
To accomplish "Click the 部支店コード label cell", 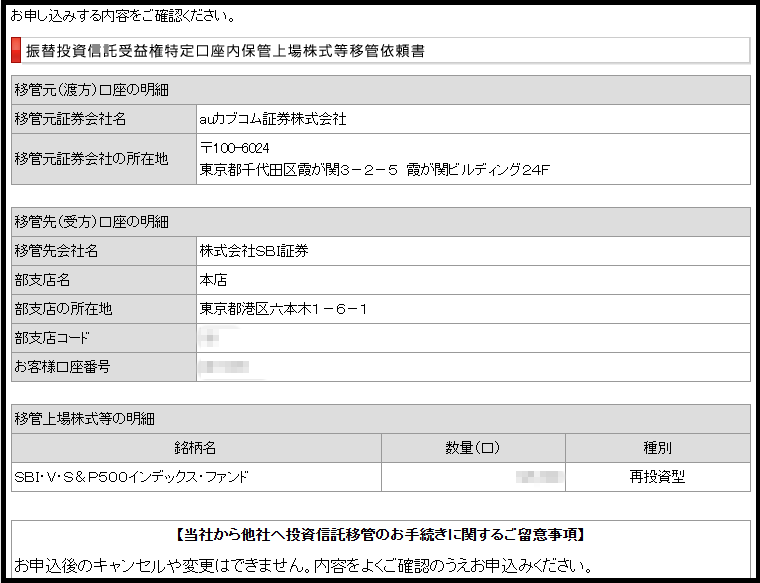I will pos(104,338).
